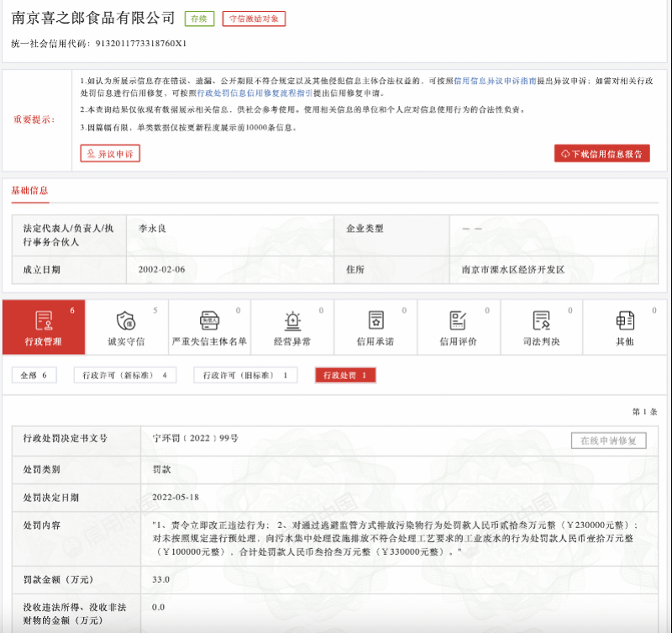Open the 信用承诺 document icon
This screenshot has height=633, width=672.
[375, 320]
